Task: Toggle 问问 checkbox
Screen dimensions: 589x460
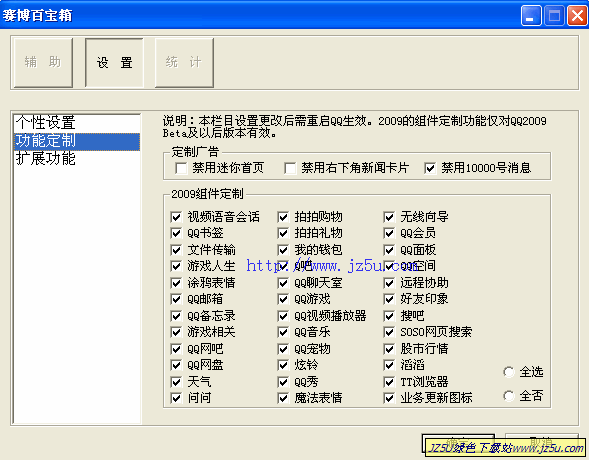Action: point(176,398)
